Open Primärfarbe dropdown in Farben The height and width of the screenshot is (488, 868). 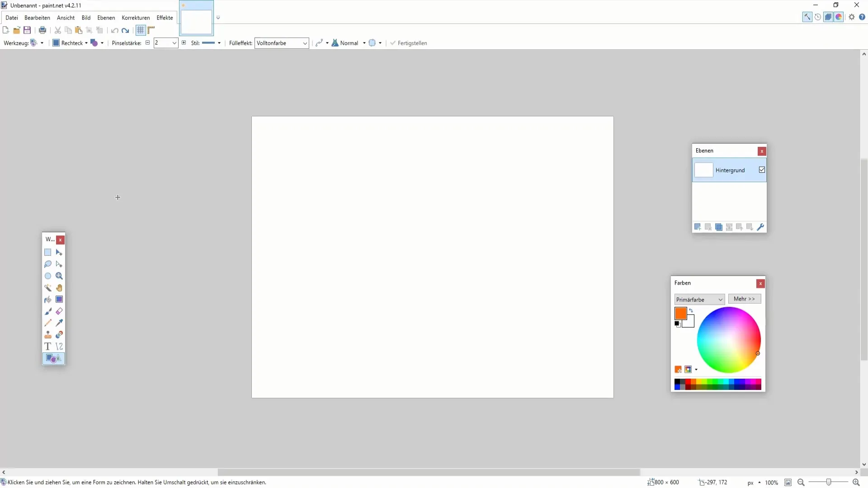[x=699, y=300]
